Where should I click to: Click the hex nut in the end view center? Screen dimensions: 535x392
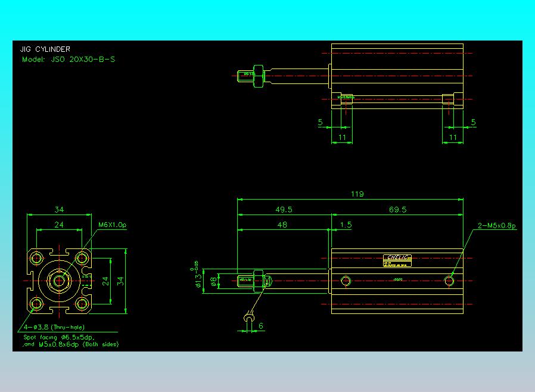(59, 281)
